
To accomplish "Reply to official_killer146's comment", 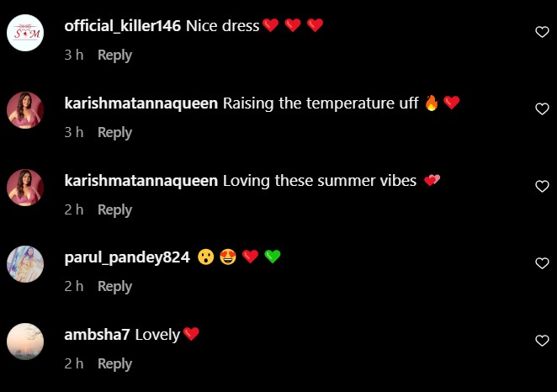I will pyautogui.click(x=114, y=56).
